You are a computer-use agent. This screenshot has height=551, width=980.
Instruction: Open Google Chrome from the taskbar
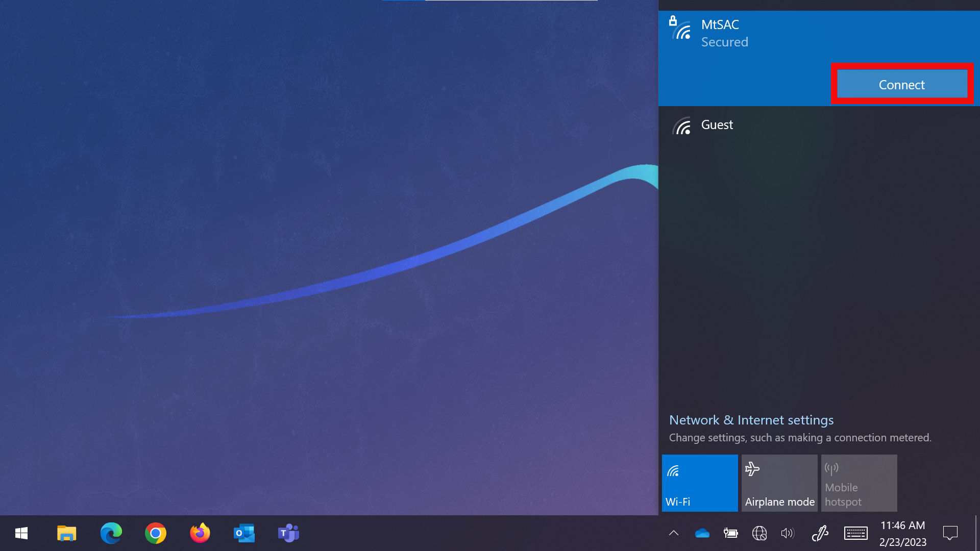pos(155,533)
